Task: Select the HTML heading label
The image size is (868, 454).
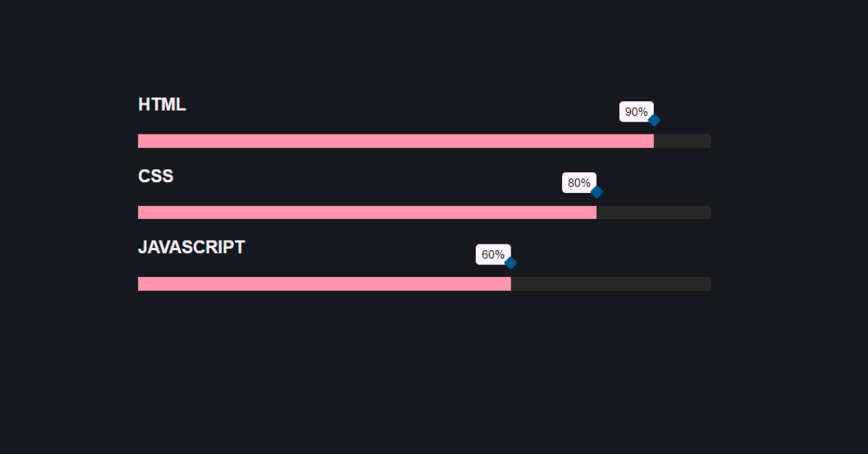Action: click(161, 104)
